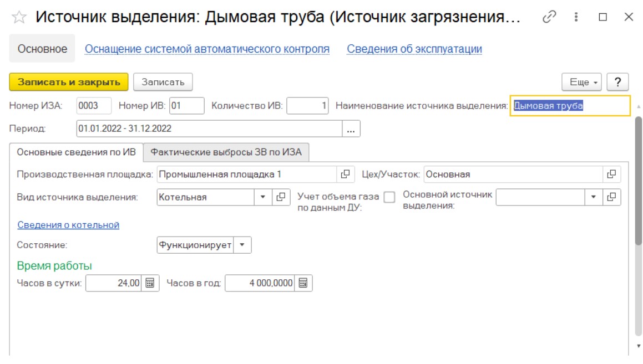Open calculator for Часов в сутки
Viewport: 643px width, 364px height.
coord(150,283)
